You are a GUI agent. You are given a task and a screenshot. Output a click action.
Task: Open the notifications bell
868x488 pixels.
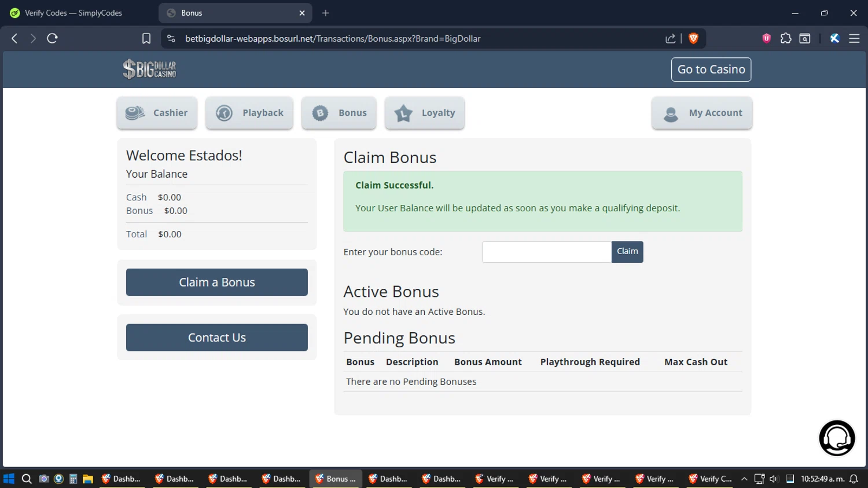coord(854,479)
